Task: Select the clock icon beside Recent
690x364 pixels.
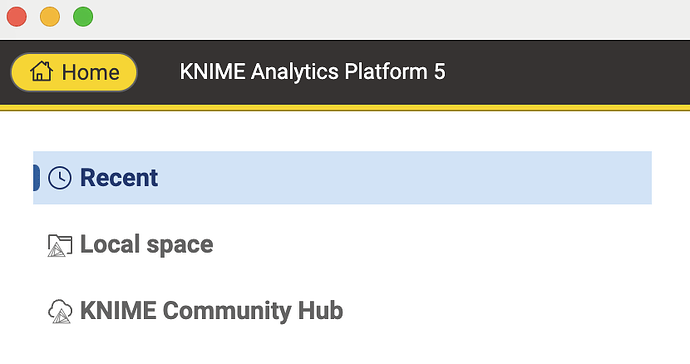Action: tap(60, 178)
